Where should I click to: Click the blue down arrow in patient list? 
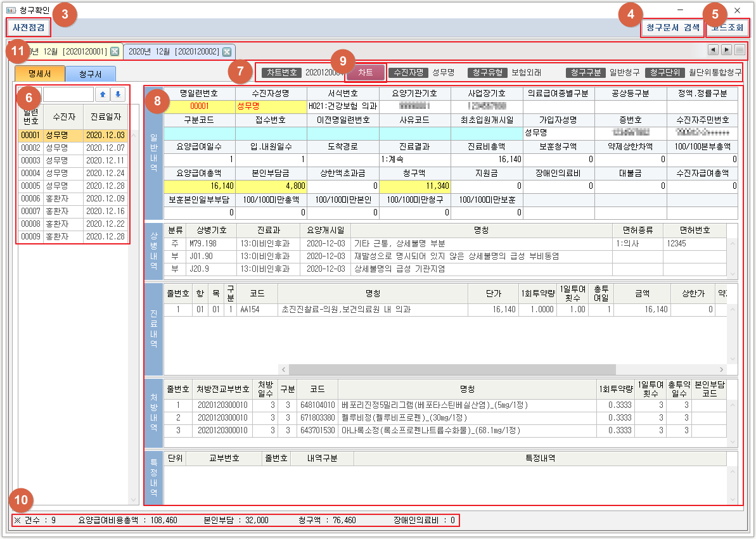tap(118, 95)
